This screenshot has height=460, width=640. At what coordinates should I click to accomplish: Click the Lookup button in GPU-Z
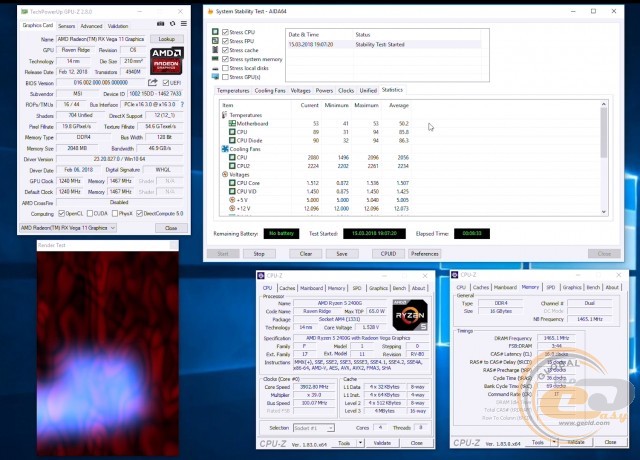(167, 39)
